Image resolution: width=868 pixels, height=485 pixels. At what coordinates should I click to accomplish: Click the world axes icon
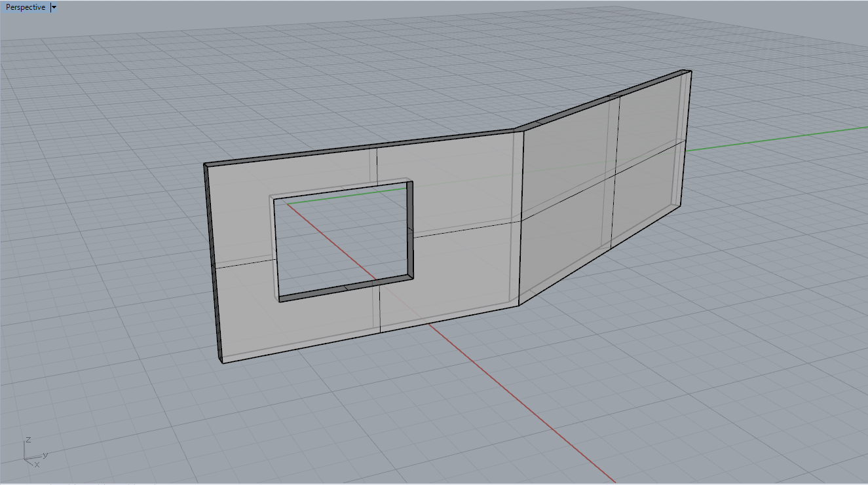click(x=35, y=452)
